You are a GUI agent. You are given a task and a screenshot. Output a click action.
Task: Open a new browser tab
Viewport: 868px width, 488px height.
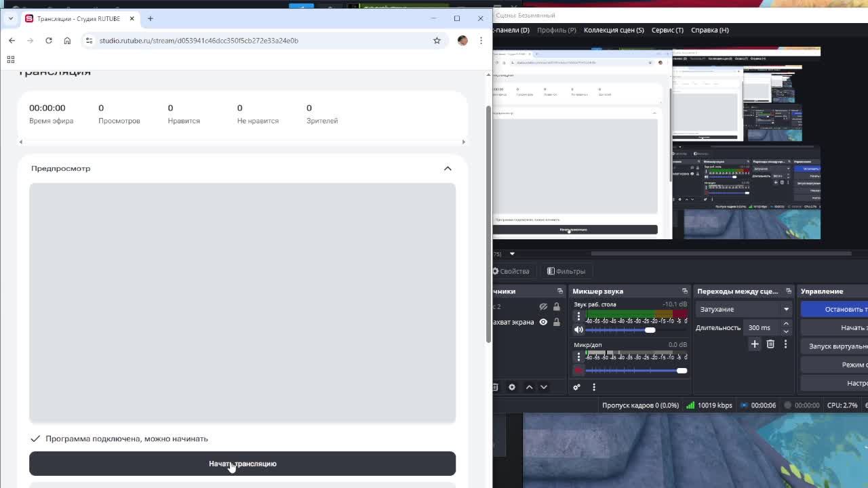click(x=150, y=18)
